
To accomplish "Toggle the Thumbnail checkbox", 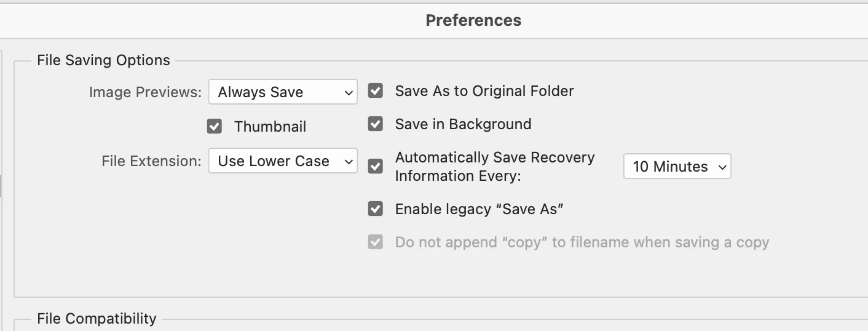I will pos(214,127).
